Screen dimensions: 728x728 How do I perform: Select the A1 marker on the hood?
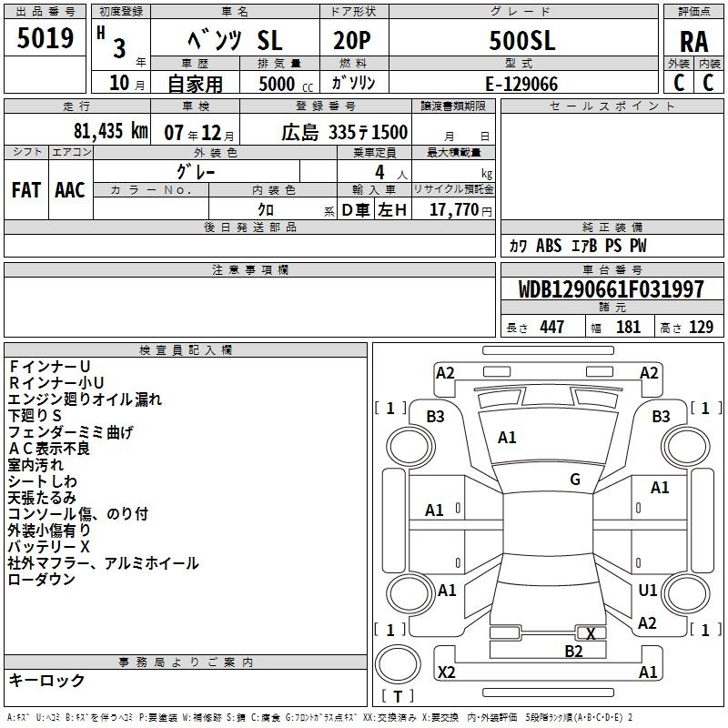click(x=507, y=438)
